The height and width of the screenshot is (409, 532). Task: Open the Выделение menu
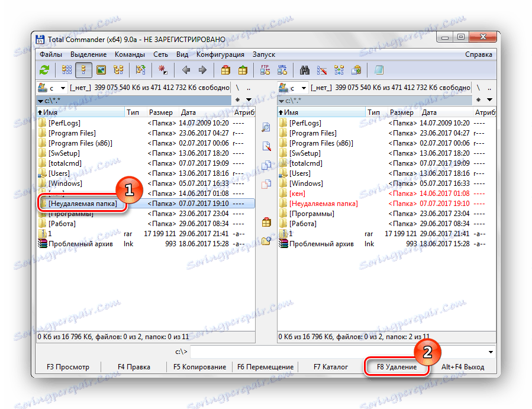[x=89, y=54]
